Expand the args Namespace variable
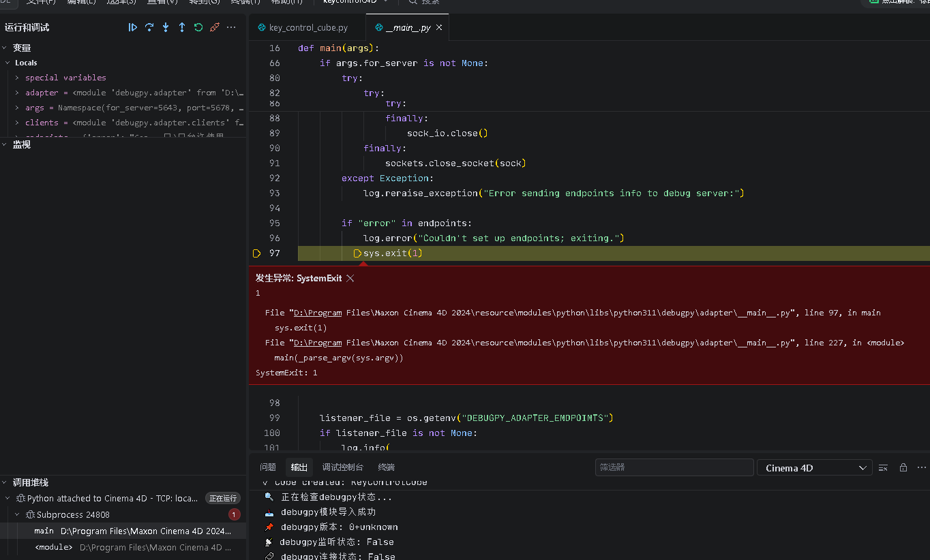 click(16, 108)
